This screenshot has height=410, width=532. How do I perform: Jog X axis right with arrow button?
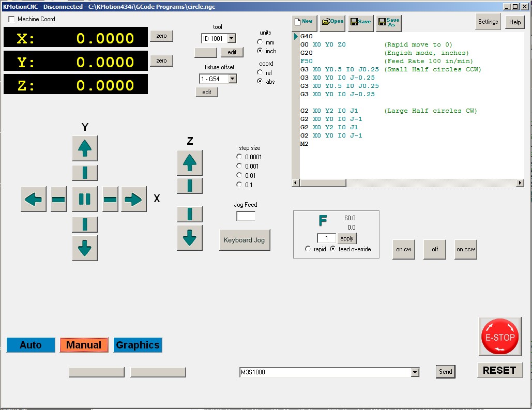(134, 199)
